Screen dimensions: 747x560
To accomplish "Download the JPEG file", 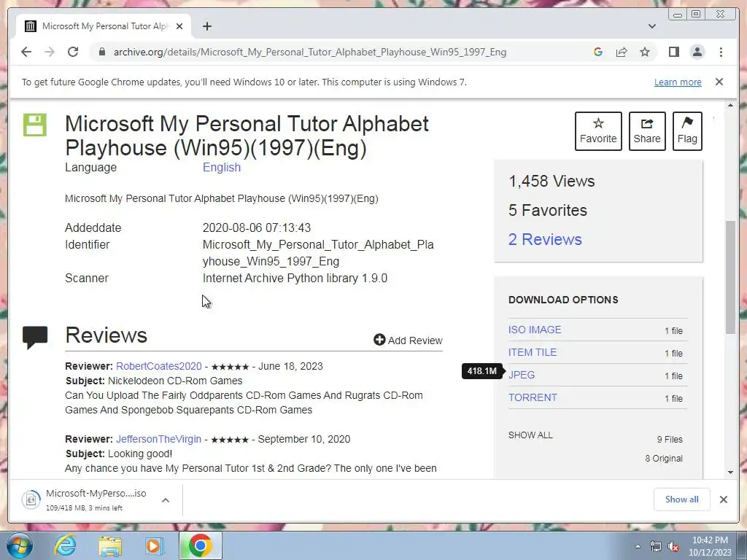I will (x=521, y=375).
